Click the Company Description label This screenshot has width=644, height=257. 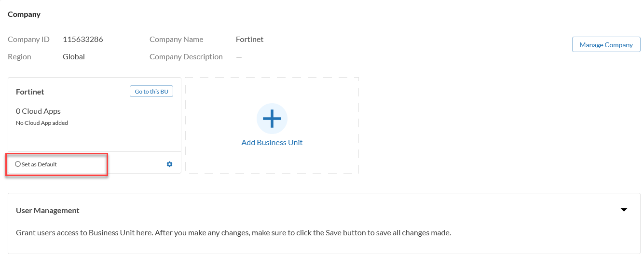(x=186, y=57)
